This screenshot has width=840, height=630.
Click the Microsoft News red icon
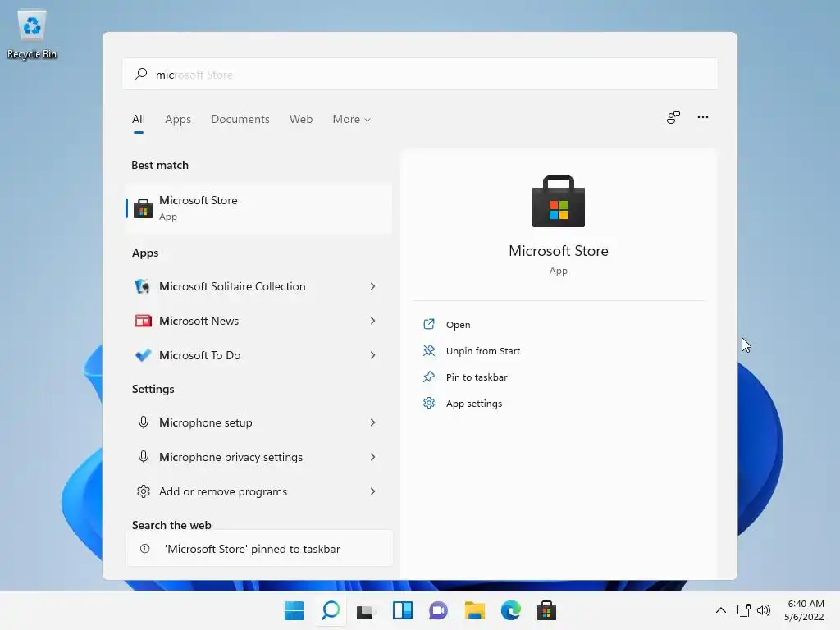143,321
